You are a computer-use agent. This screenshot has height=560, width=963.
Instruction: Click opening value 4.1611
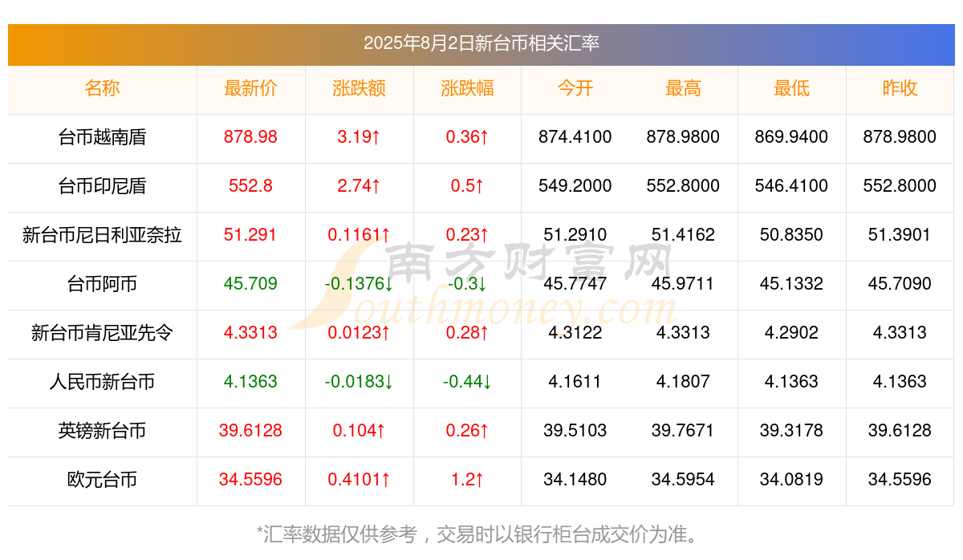tap(575, 382)
